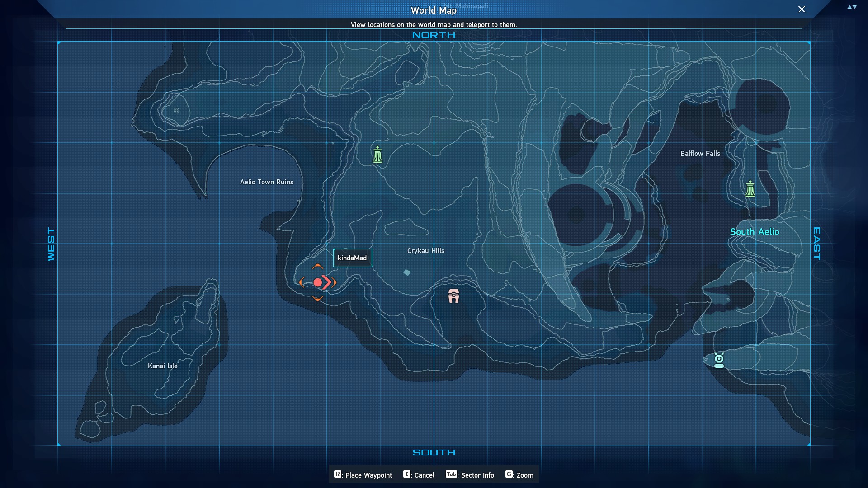
Task: Click the small diamond marker below Crykau Hills
Action: [x=407, y=272]
